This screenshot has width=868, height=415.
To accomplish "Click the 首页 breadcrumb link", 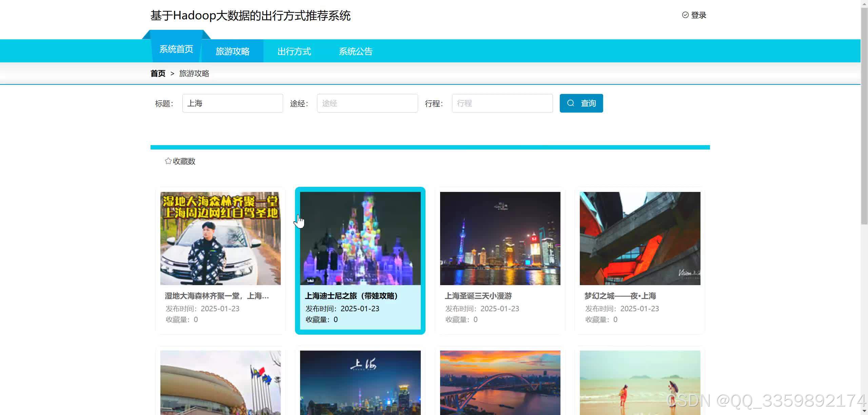I will tap(158, 74).
